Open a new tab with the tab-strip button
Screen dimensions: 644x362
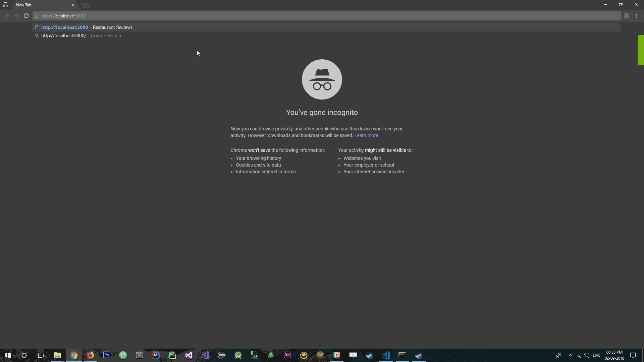(x=85, y=5)
